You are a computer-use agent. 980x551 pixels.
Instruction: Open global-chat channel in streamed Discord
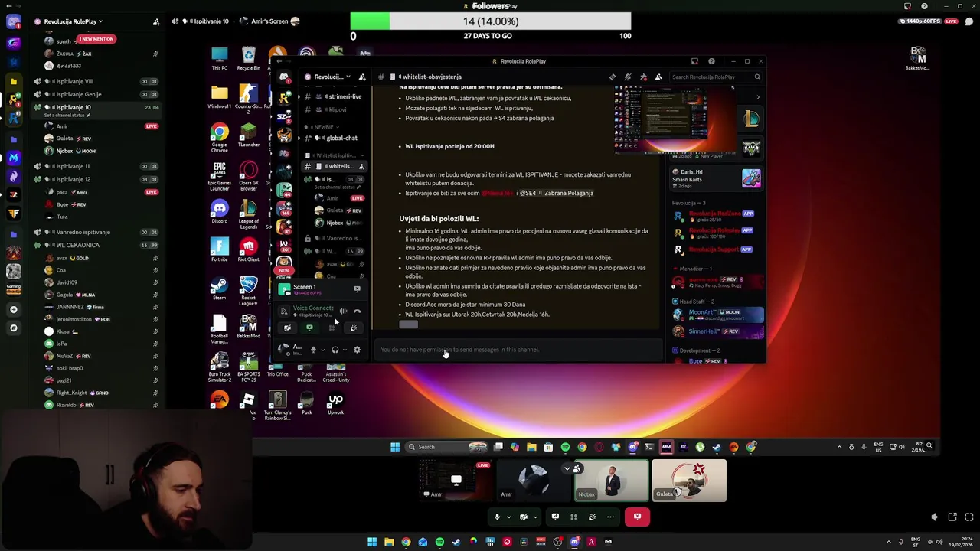point(341,139)
